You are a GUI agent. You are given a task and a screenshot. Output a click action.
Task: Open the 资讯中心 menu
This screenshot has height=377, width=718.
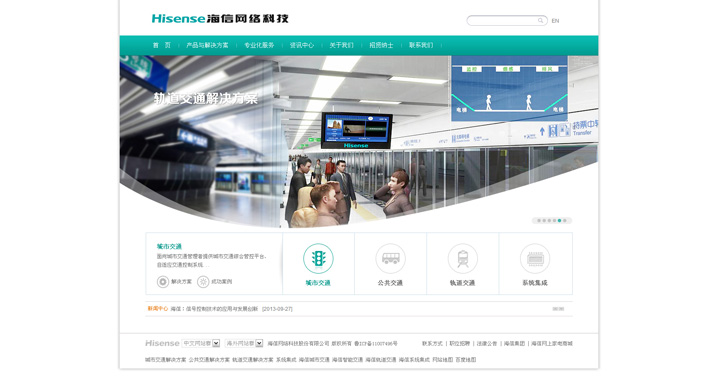pos(302,45)
